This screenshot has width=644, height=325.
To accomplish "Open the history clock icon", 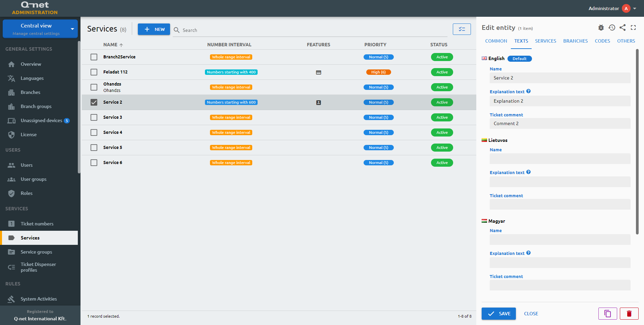I will point(612,28).
